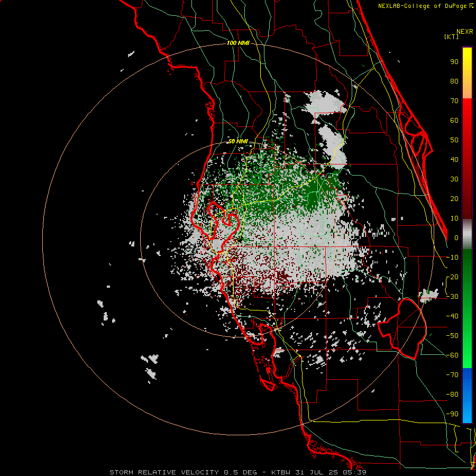Click the 10 value on velocity scale
476x476 pixels.
click(x=454, y=218)
